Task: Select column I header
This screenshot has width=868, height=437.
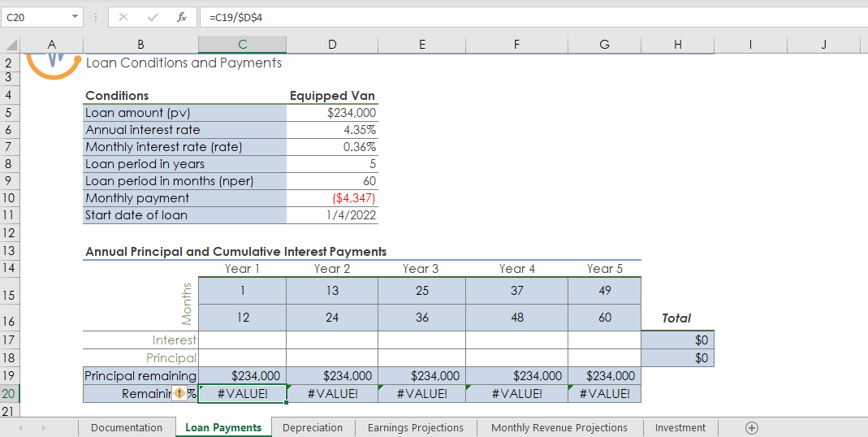Action: [x=750, y=45]
